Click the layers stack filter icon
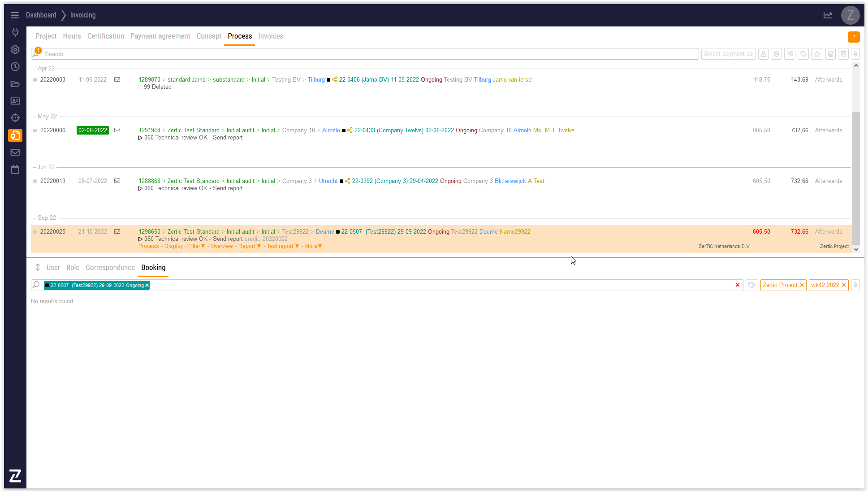This screenshot has width=868, height=492. click(x=777, y=54)
